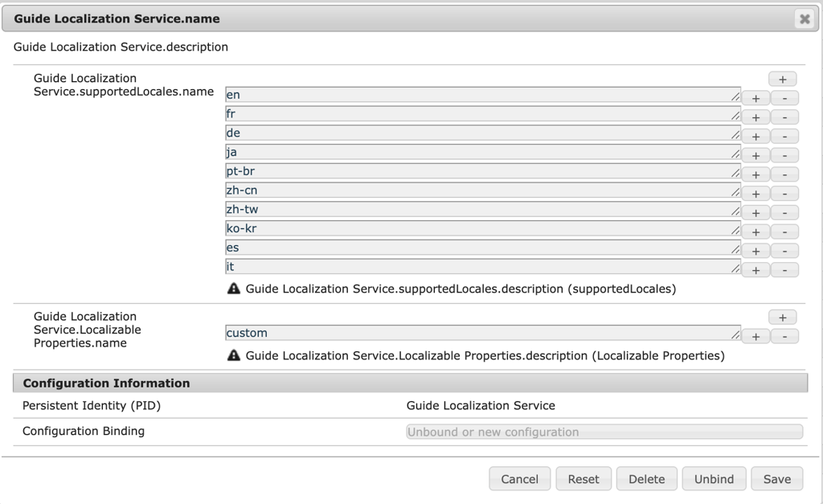The height and width of the screenshot is (504, 823).
Task: Click the top plus button above supported locales list
Action: coord(782,79)
